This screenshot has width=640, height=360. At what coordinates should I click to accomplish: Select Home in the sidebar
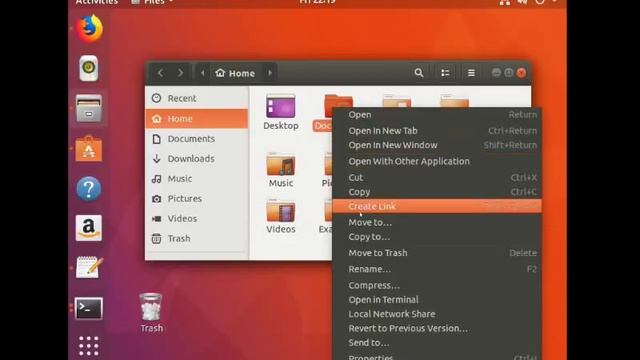[x=197, y=119]
